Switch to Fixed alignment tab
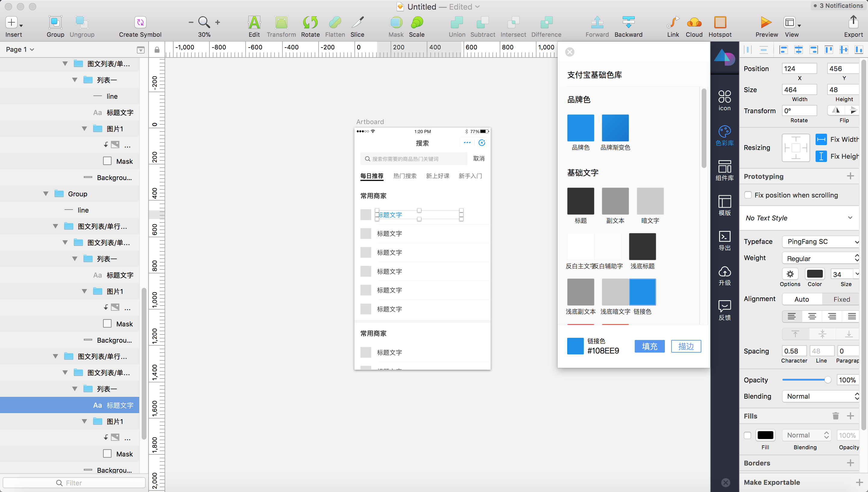 point(841,299)
